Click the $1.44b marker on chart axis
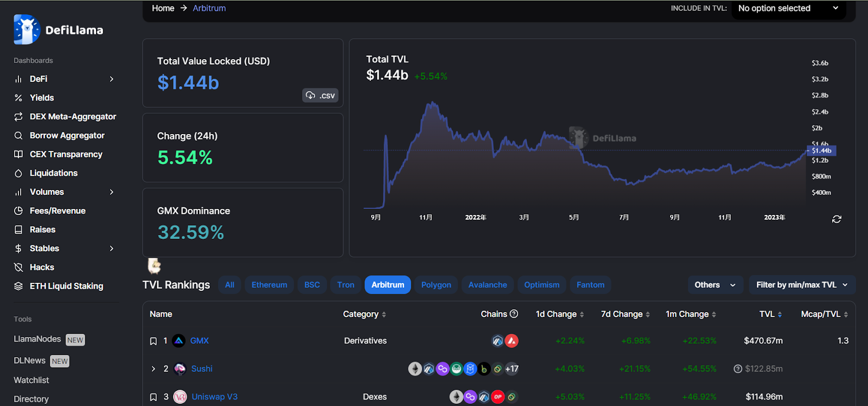This screenshot has height=406, width=868. [822, 150]
